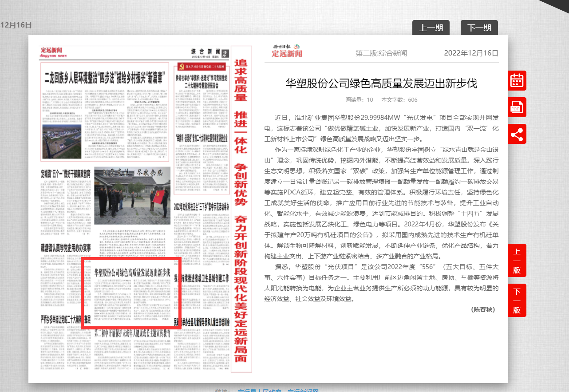Open the 定城镇"五个一"做好干部廉政教育 article
The height and width of the screenshot is (392, 569).
pos(66,173)
